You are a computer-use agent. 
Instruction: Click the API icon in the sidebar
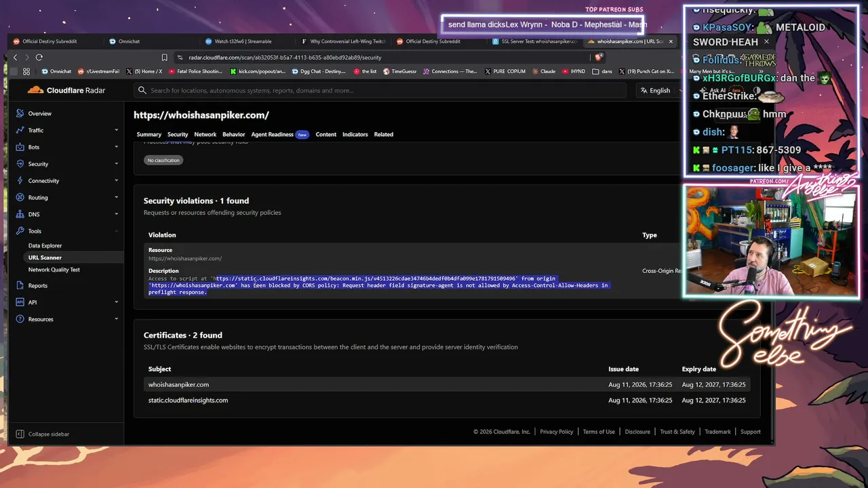point(20,302)
